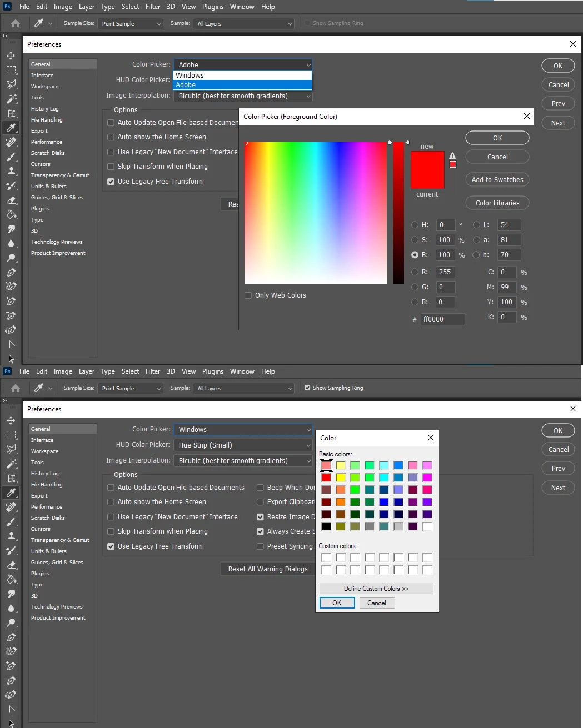Select the R radio button in Color Picker
Screen dimensions: 583x728
[x=415, y=272]
